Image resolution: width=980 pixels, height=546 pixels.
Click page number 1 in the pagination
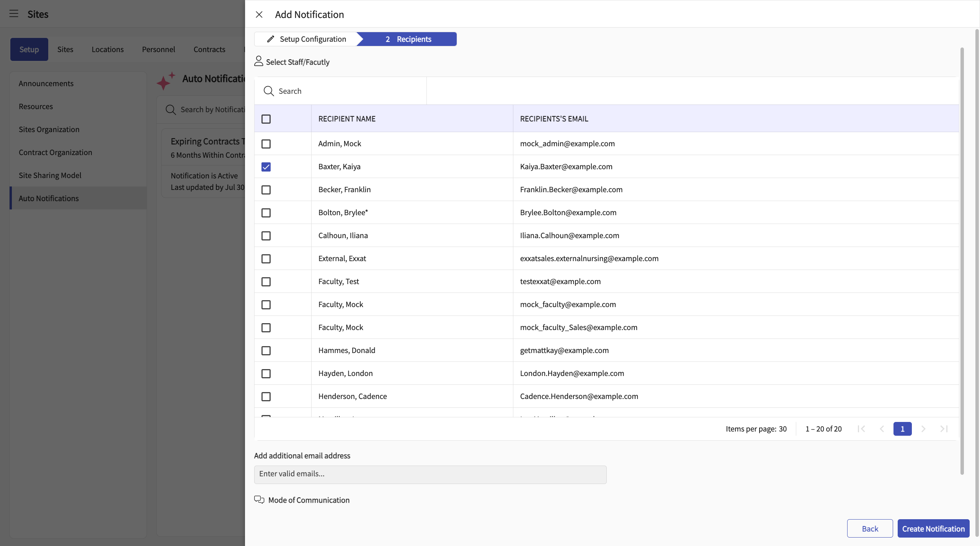click(902, 429)
